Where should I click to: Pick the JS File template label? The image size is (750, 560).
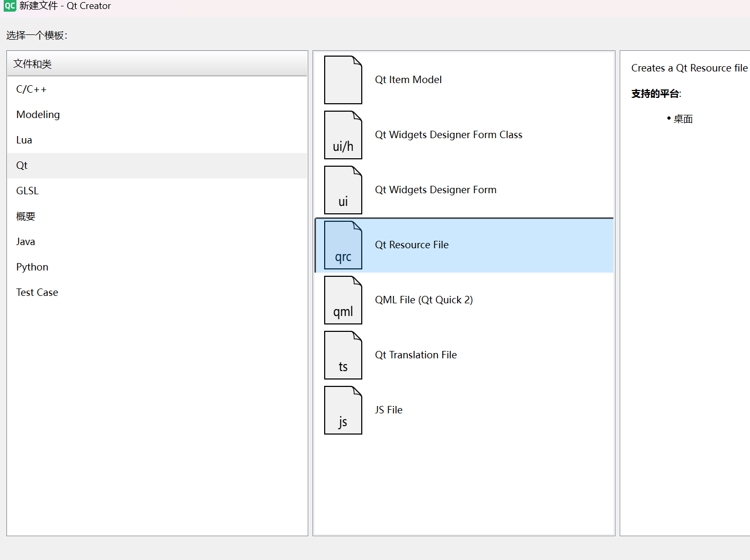(x=389, y=410)
